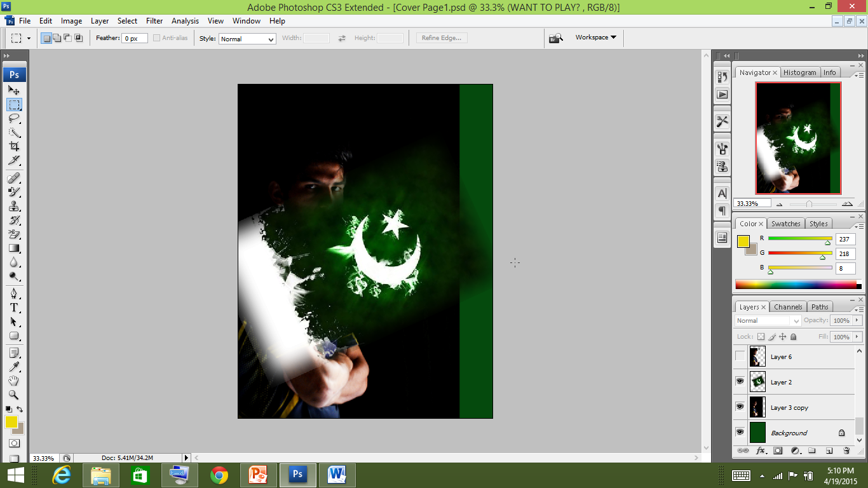868x488 pixels.
Task: Select the Dodge tool
Action: click(x=14, y=276)
